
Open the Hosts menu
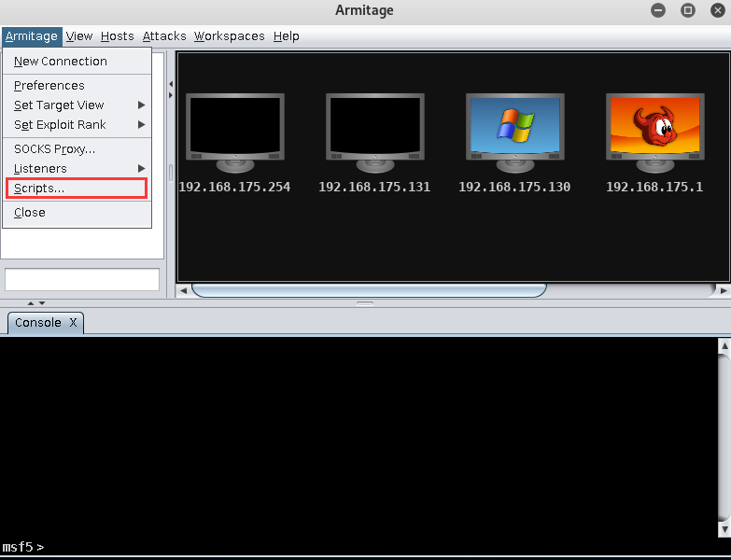117,36
